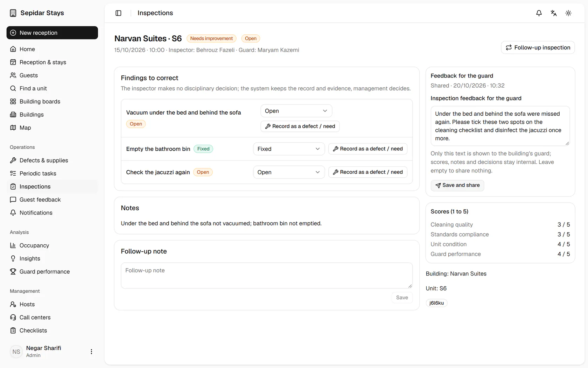Click Save and share button
Screen dimensions: 588x368
(457, 185)
